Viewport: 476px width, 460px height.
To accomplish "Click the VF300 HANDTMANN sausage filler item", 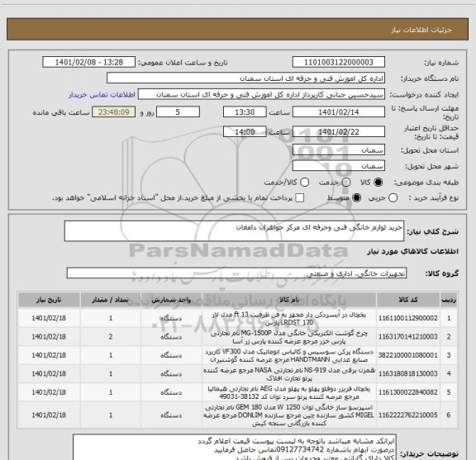I will 289,356.
